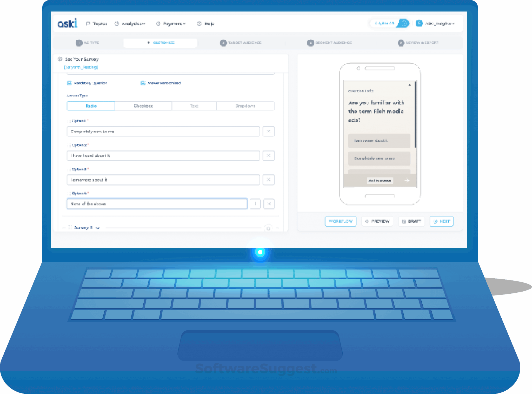
Task: Delete 'None of the above' option
Action: [269, 204]
